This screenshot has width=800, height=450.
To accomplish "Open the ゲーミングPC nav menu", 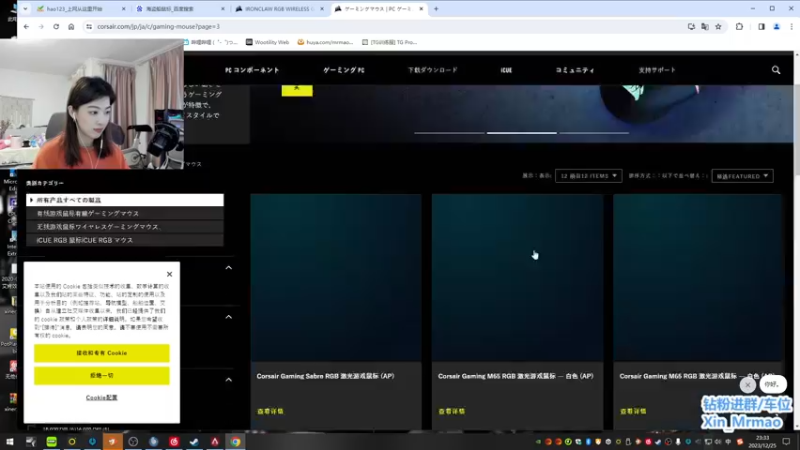I will coord(344,70).
